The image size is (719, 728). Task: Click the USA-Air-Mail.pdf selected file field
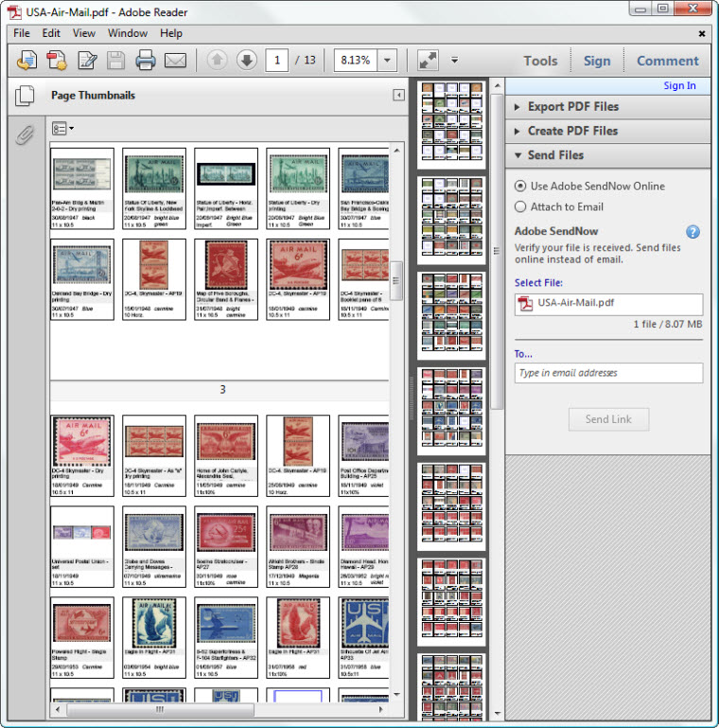[x=608, y=304]
